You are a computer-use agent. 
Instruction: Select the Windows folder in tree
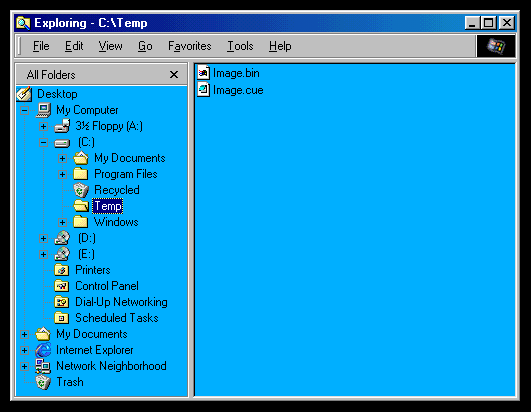tap(116, 222)
